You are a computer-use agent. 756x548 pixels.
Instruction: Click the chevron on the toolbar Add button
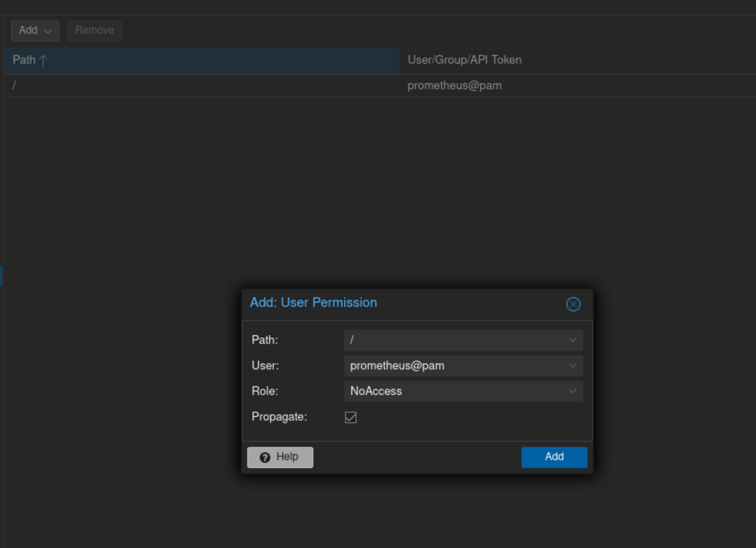48,31
